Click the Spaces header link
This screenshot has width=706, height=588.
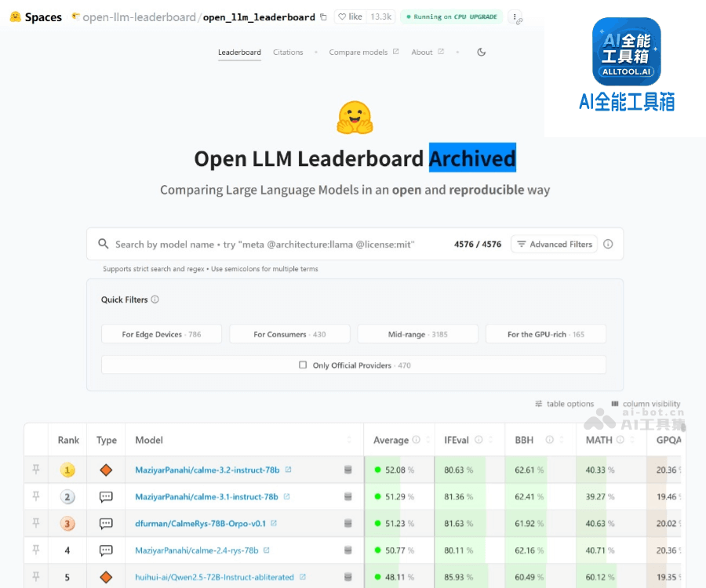coord(43,17)
